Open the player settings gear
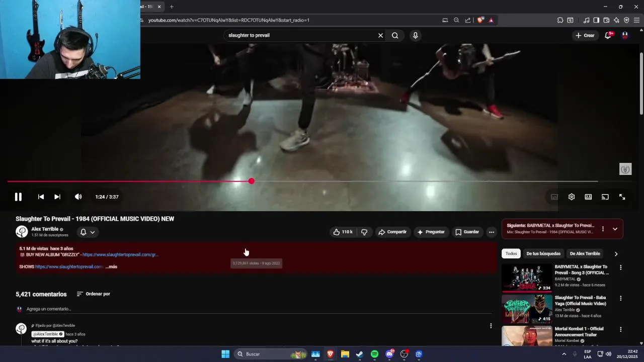This screenshot has height=362, width=644. (x=572, y=197)
